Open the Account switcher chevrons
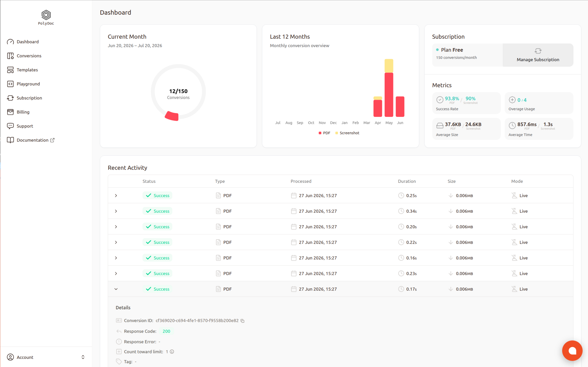Viewport: 588px width, 367px height. [x=83, y=357]
